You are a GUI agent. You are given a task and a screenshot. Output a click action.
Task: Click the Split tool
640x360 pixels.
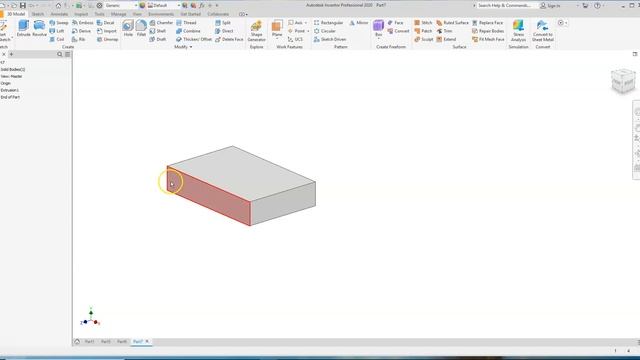[223, 23]
